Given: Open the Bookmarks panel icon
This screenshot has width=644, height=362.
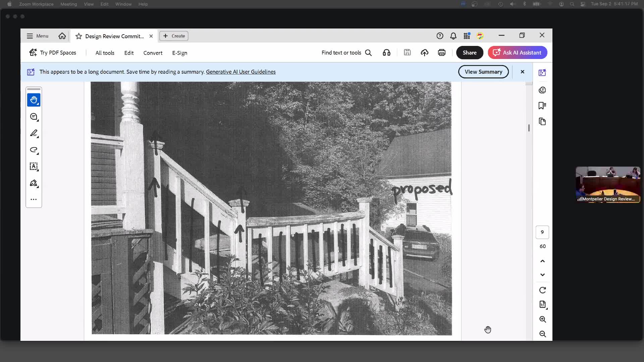Looking at the screenshot, I should pos(542,106).
